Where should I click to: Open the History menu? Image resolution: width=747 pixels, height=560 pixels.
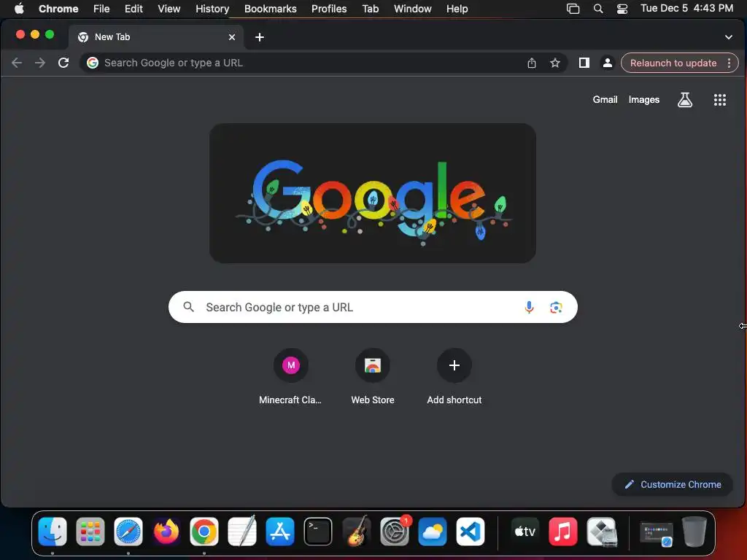212,9
